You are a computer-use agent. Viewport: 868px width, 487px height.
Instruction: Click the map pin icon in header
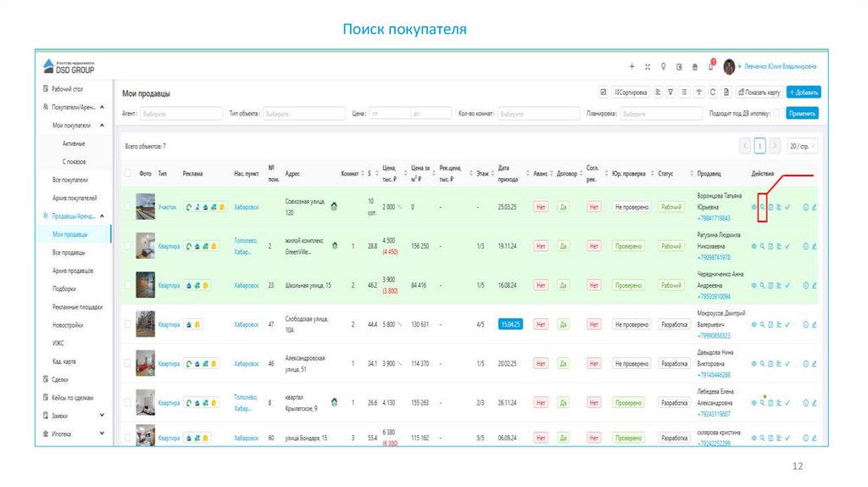point(663,67)
